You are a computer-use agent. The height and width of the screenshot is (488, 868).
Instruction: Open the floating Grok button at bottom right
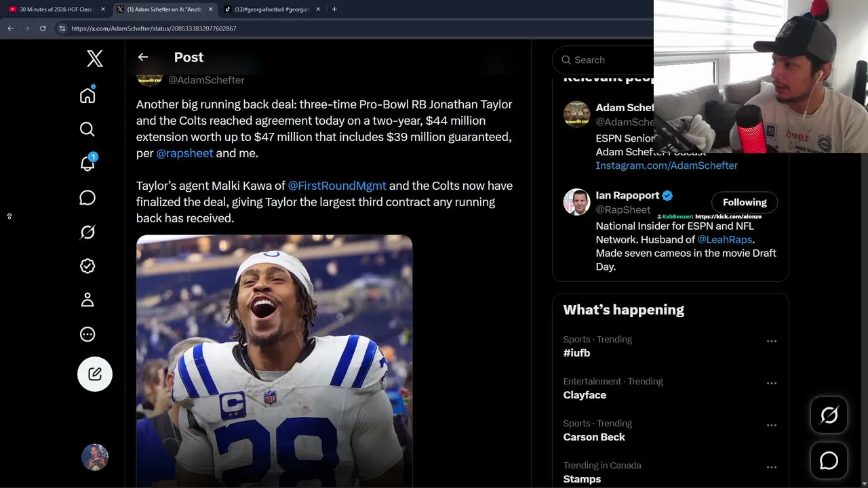tap(829, 415)
